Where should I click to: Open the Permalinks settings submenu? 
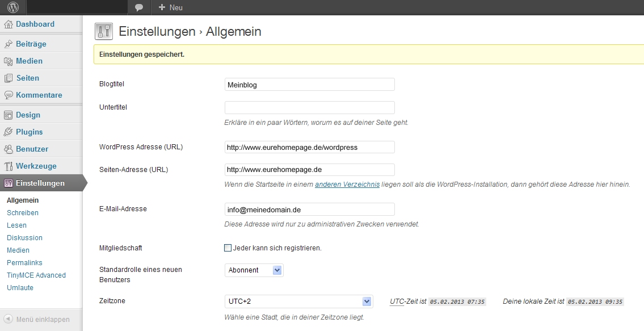(x=24, y=263)
